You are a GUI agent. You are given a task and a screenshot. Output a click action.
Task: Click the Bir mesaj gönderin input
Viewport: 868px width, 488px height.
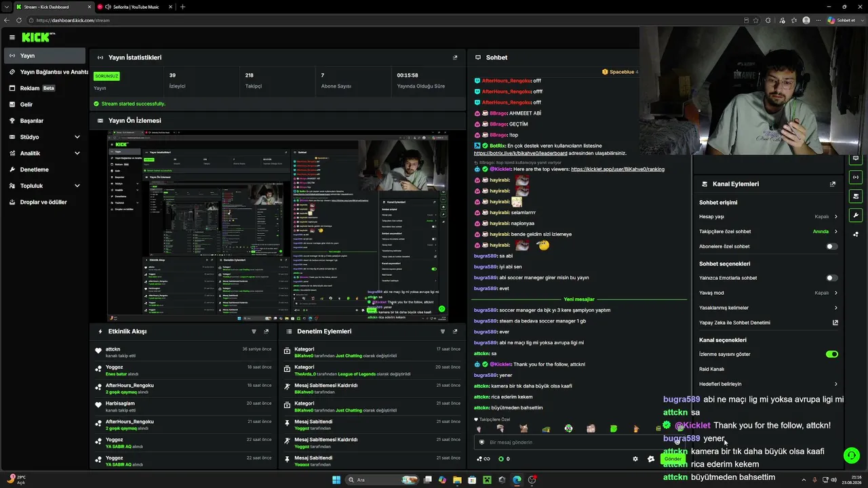pyautogui.click(x=578, y=443)
